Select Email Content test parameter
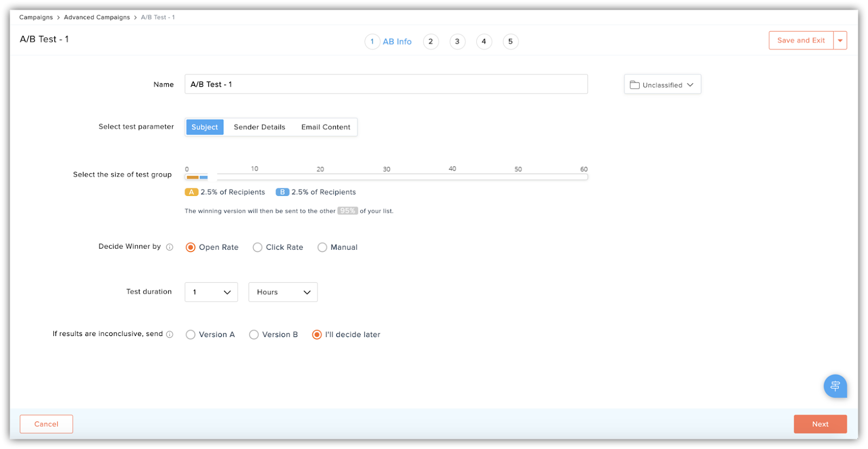Viewport: 868px width, 449px height. click(x=326, y=127)
